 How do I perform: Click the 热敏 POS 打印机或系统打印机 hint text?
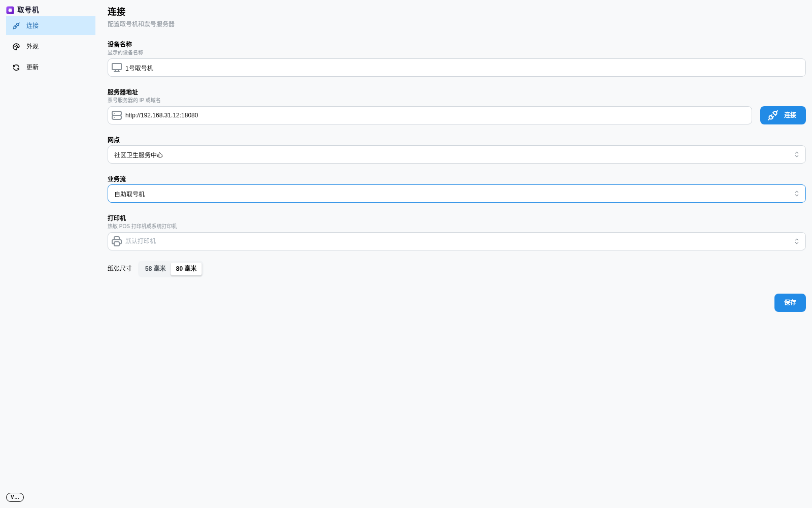(x=143, y=226)
